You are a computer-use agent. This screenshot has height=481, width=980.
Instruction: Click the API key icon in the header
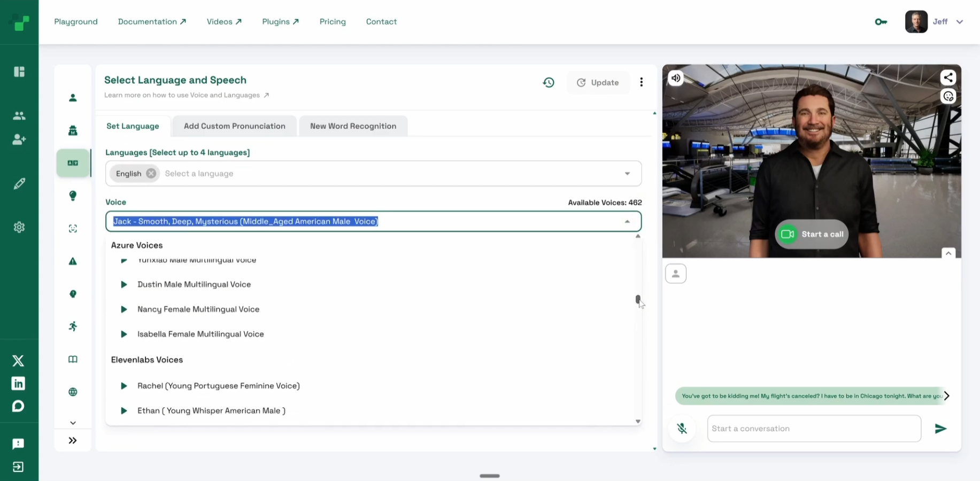tap(881, 22)
